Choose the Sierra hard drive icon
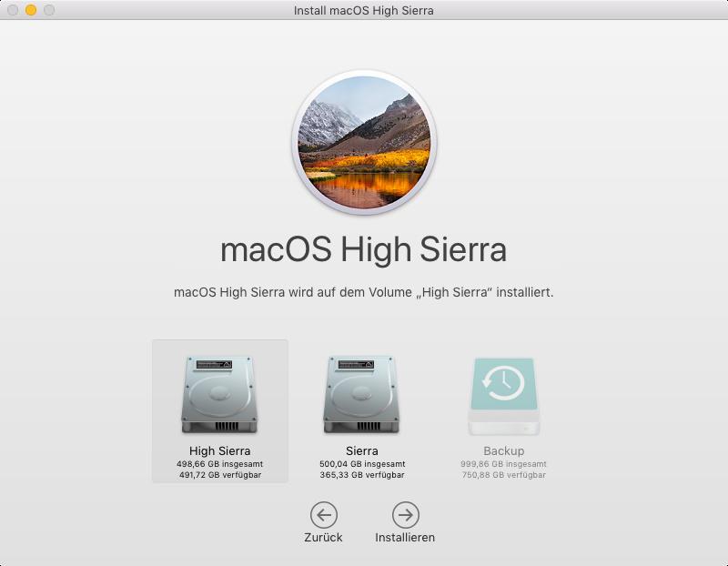Image resolution: width=728 pixels, height=566 pixels. coord(361,395)
